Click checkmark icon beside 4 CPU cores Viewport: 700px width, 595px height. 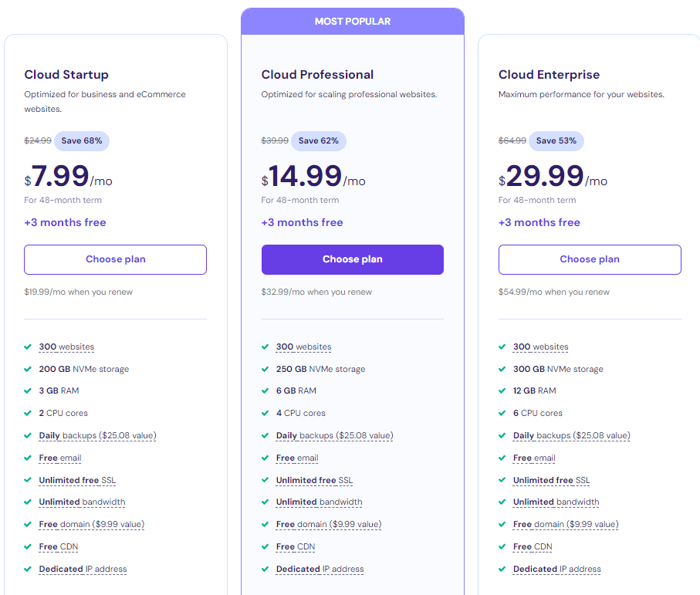tap(265, 413)
